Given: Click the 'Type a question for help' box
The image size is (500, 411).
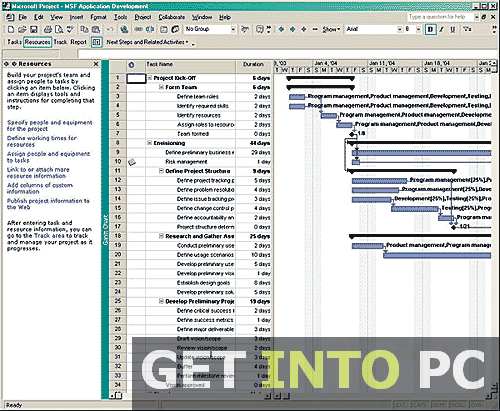Looking at the screenshot, I should tap(440, 17).
